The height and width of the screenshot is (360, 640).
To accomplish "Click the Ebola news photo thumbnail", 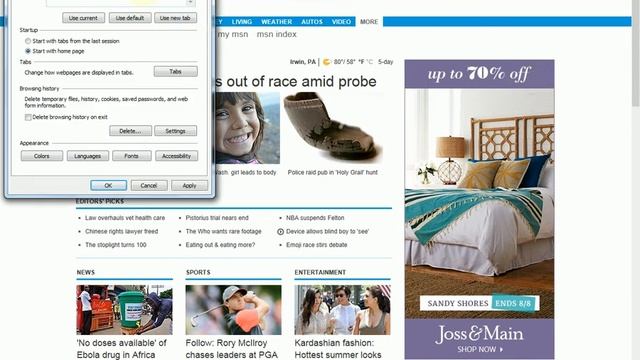I will point(124,310).
